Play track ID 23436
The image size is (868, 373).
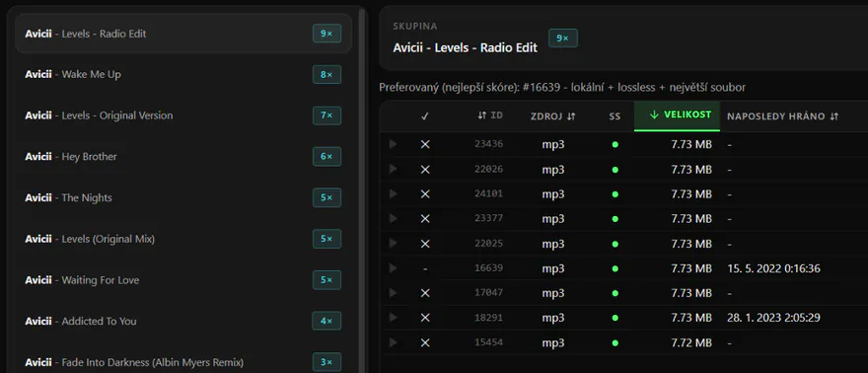point(393,144)
